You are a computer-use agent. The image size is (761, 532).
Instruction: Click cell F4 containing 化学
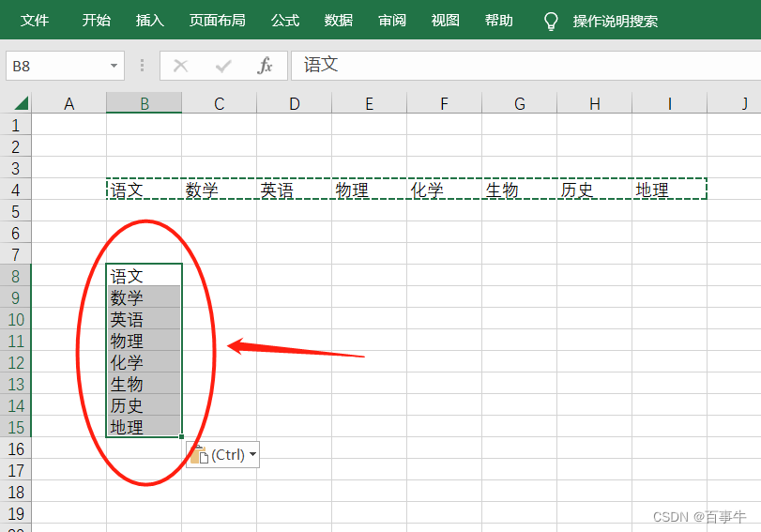(x=444, y=190)
